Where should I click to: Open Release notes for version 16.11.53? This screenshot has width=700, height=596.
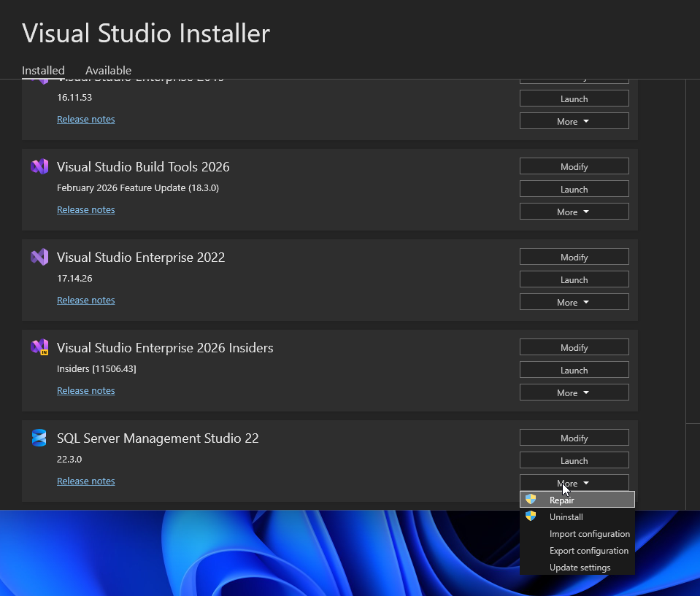(85, 119)
